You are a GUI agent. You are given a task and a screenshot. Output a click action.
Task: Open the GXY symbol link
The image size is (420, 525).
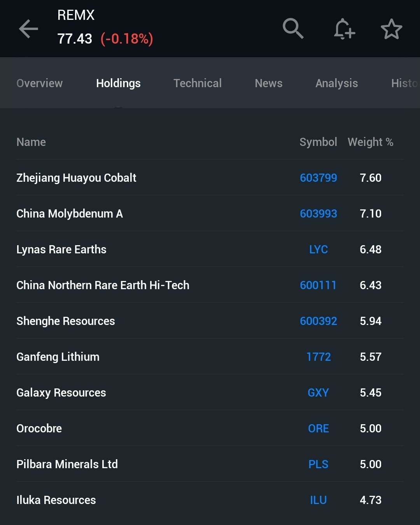tap(318, 393)
